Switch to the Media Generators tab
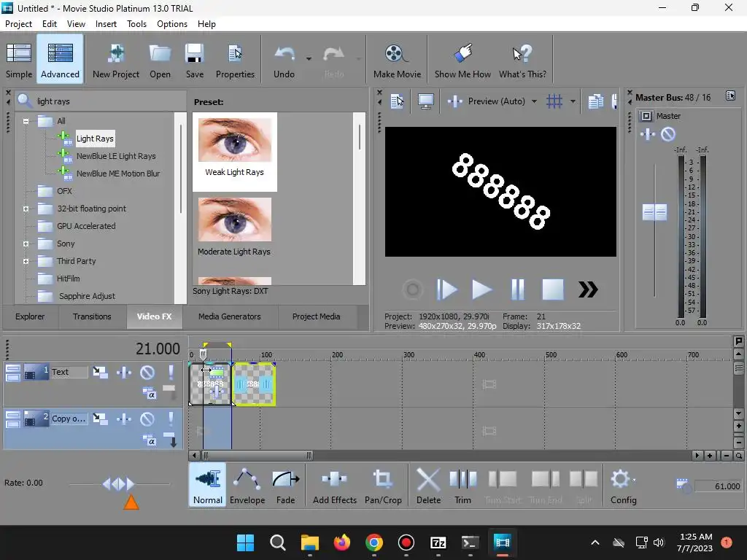This screenshot has height=560, width=747. point(229,316)
